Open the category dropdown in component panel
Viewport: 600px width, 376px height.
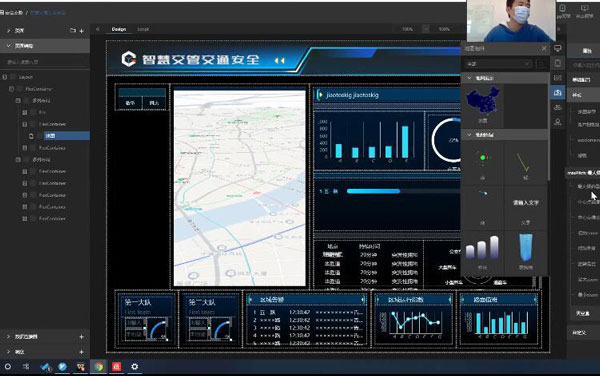pyautogui.click(x=497, y=64)
